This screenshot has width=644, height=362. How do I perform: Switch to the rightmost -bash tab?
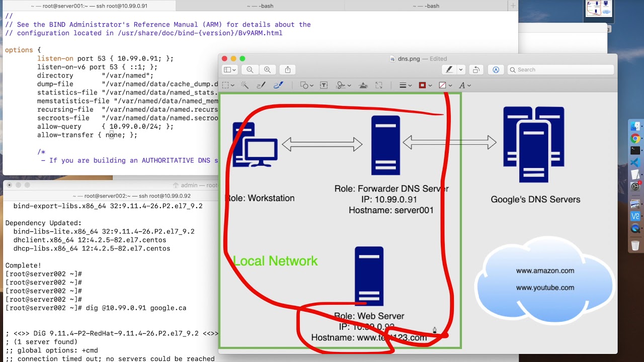[427, 6]
